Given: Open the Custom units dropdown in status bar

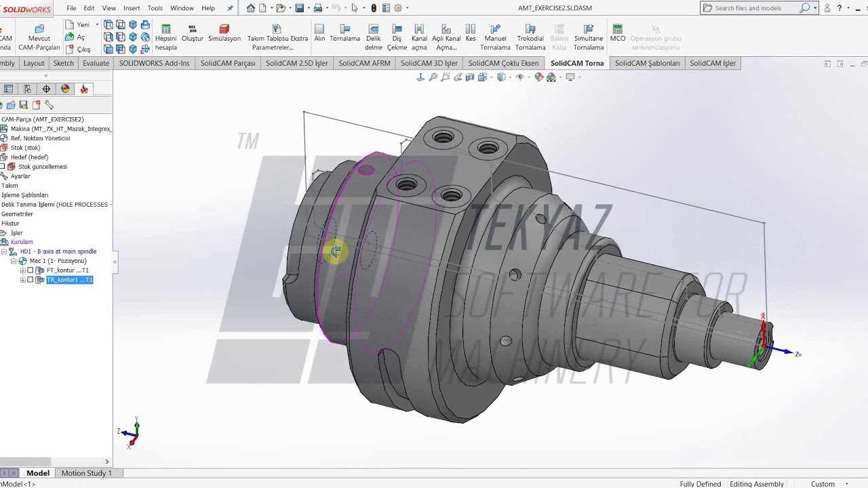Looking at the screenshot, I should [x=846, y=484].
